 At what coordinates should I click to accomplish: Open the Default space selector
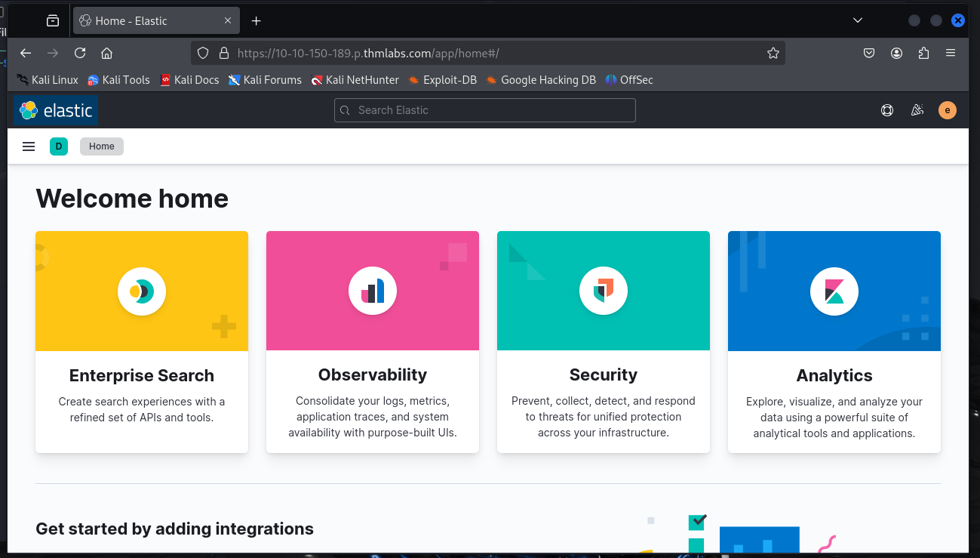click(59, 146)
